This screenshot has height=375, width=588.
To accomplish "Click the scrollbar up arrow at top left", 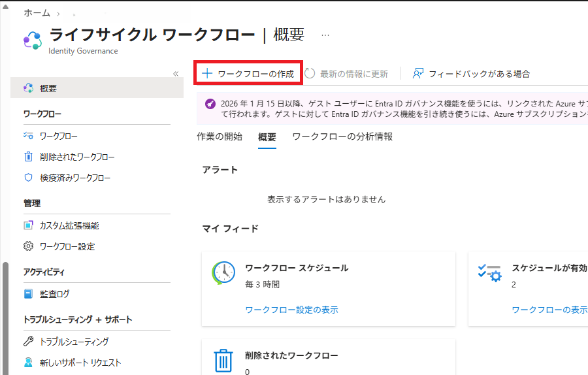I will (5, 6).
